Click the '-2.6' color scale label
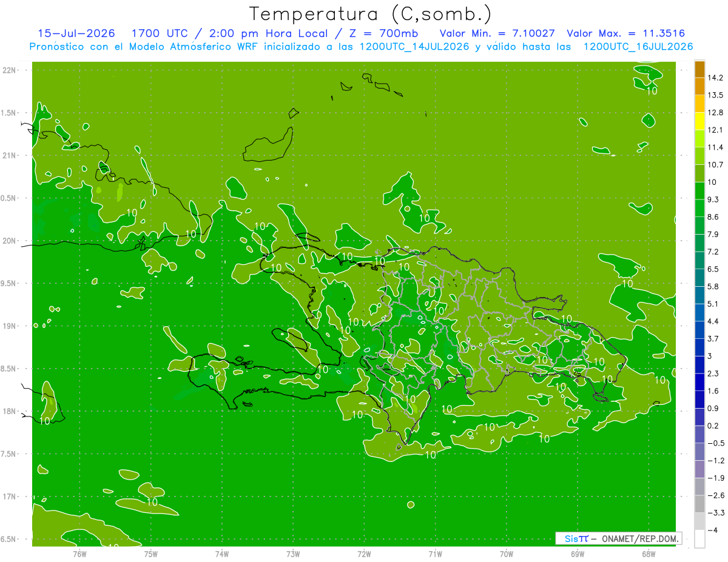 click(716, 495)
